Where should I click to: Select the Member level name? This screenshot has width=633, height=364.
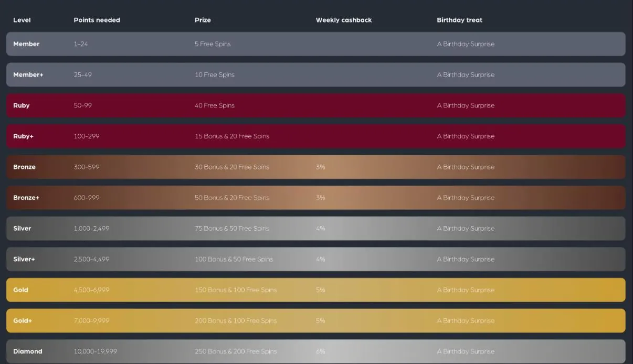click(26, 44)
